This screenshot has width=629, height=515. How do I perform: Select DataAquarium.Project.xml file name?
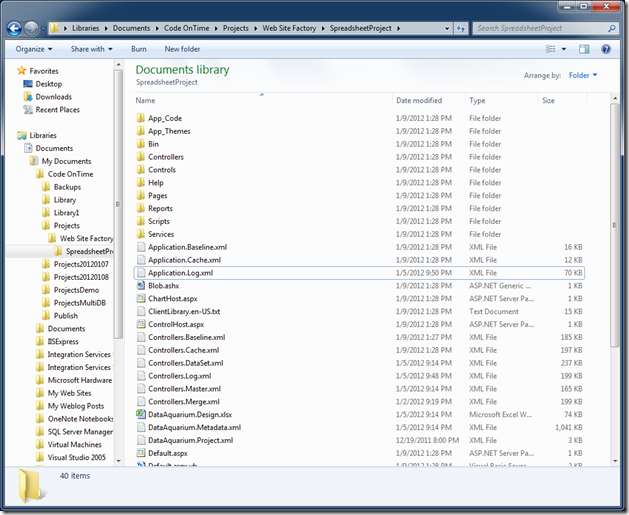(191, 440)
